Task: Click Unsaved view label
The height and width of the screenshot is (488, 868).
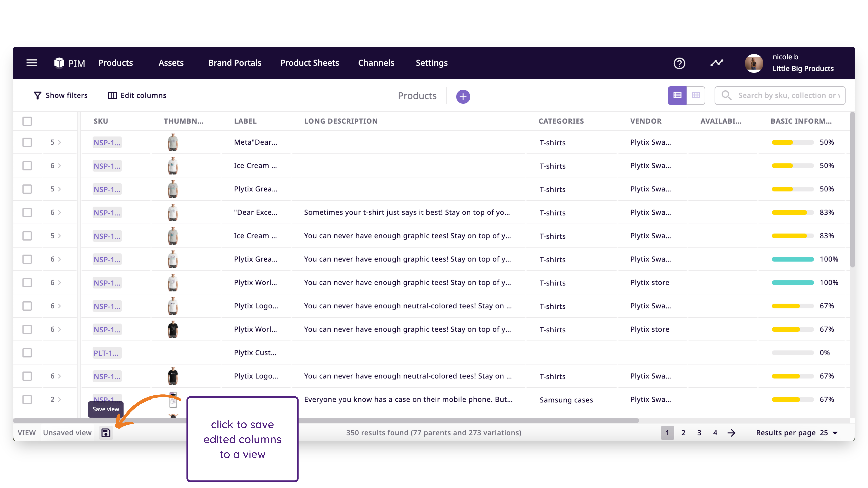Action: click(x=67, y=433)
